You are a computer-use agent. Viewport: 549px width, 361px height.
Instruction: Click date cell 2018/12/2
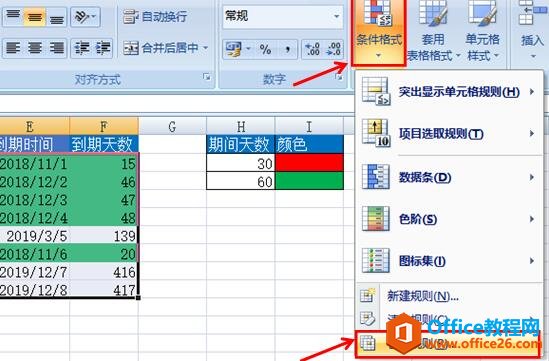[x=34, y=182]
